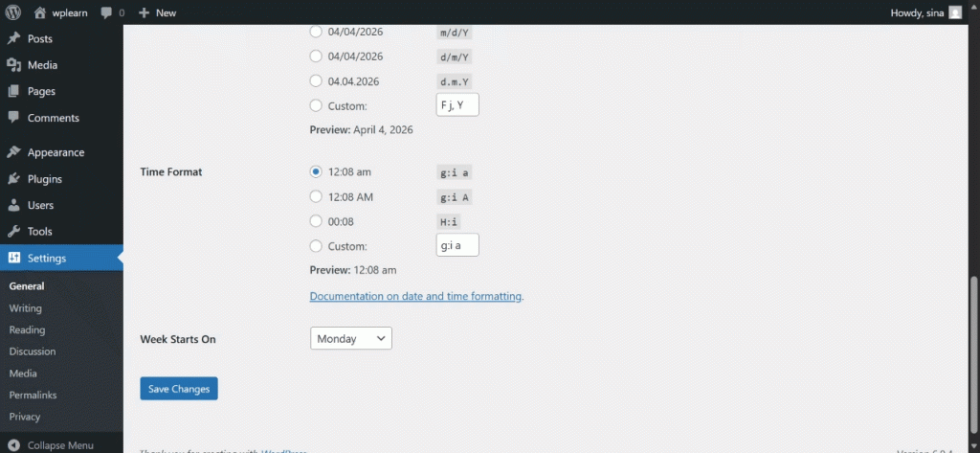Select the m/d/Y date format radio
Viewport: 980px width, 453px height.
point(316,32)
